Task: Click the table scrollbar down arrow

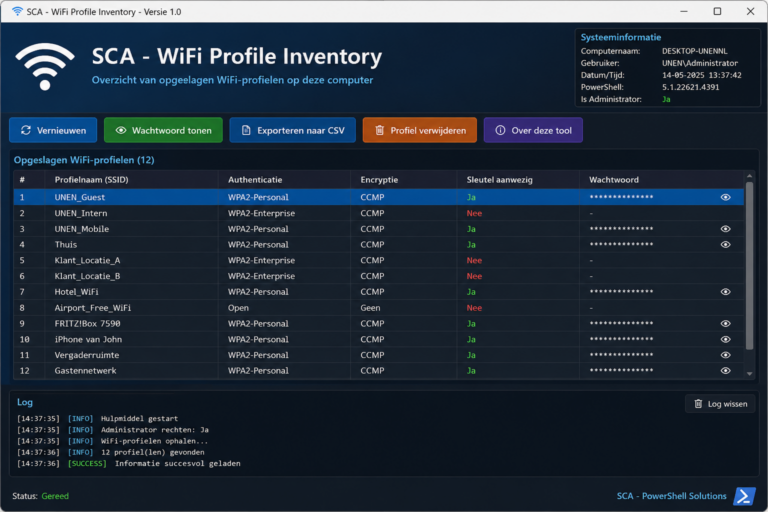Action: [x=749, y=374]
